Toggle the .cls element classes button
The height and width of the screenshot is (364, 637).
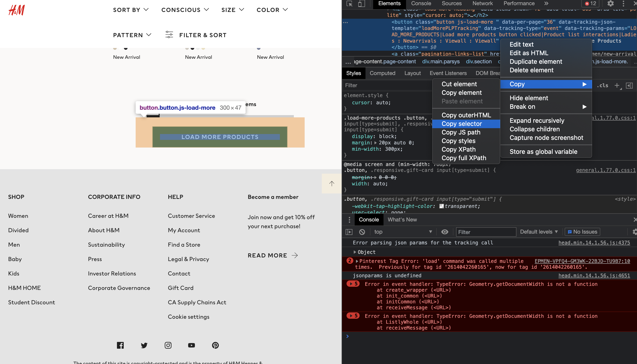point(603,85)
